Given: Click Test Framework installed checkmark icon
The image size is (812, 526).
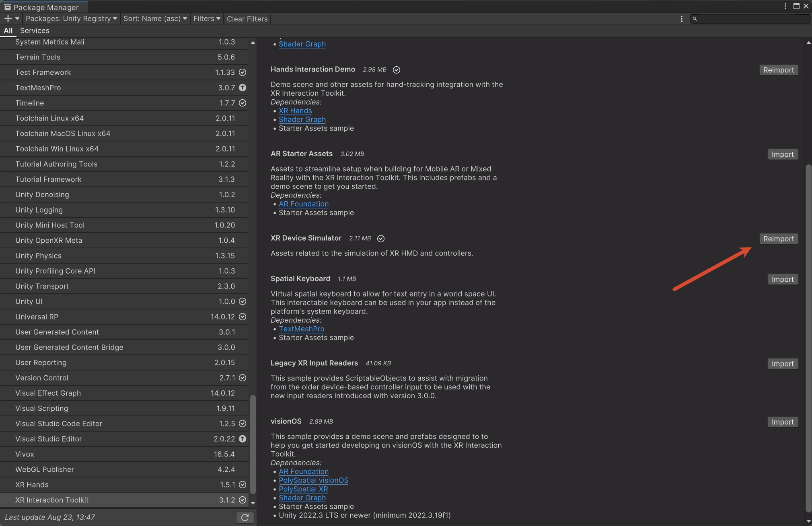Looking at the screenshot, I should click(x=243, y=72).
